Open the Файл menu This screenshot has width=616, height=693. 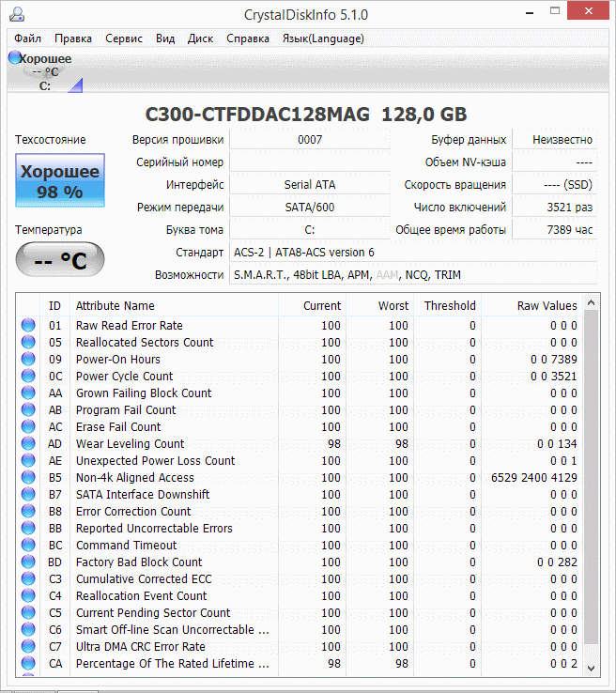[x=27, y=38]
